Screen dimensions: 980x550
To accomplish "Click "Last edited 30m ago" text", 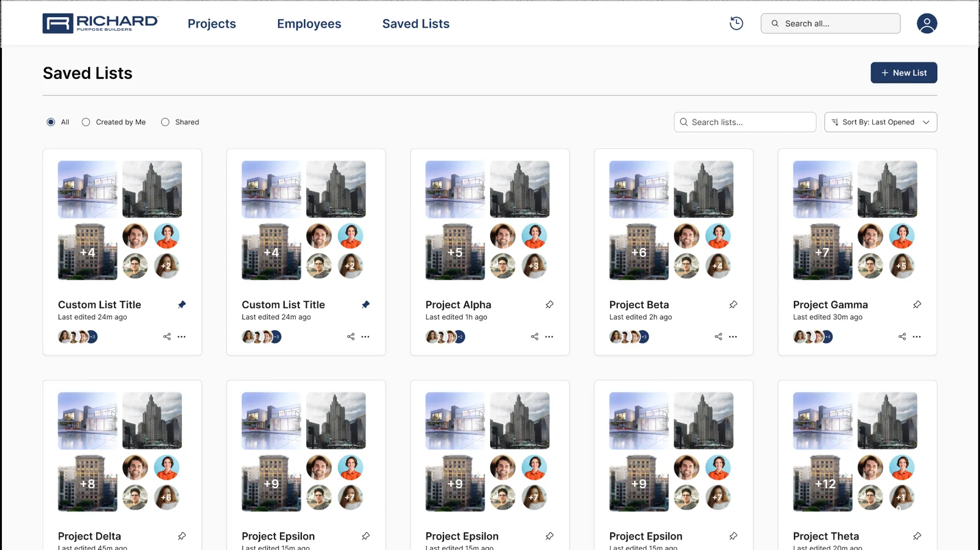I will click(x=827, y=317).
